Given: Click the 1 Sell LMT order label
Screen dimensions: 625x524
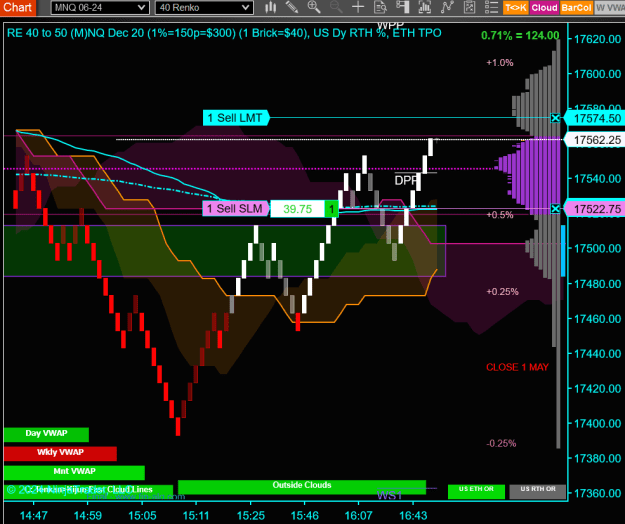Looking at the screenshot, I should pos(236,118).
